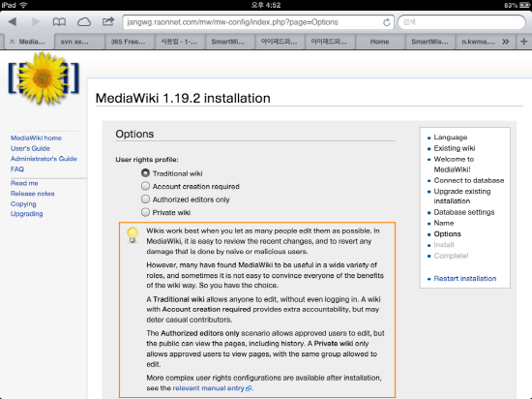The width and height of the screenshot is (532, 399).
Task: Switch to the 365 Free... tab
Action: 129,42
